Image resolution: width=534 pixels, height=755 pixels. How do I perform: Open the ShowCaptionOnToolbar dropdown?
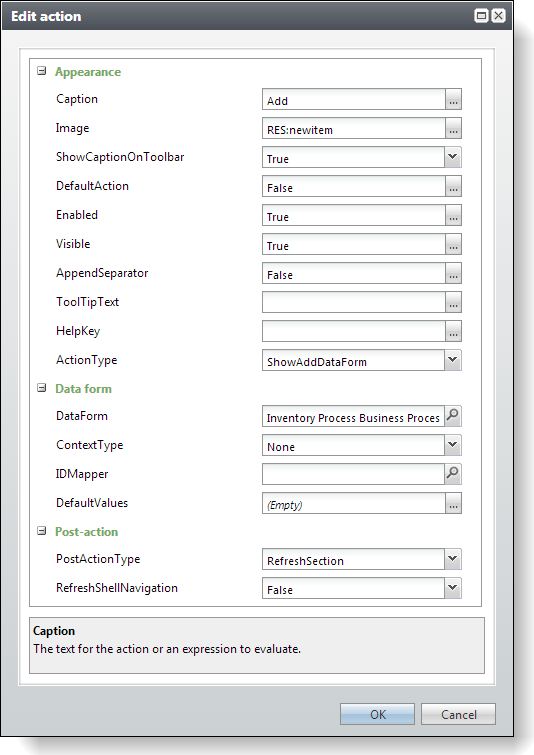pyautogui.click(x=453, y=157)
